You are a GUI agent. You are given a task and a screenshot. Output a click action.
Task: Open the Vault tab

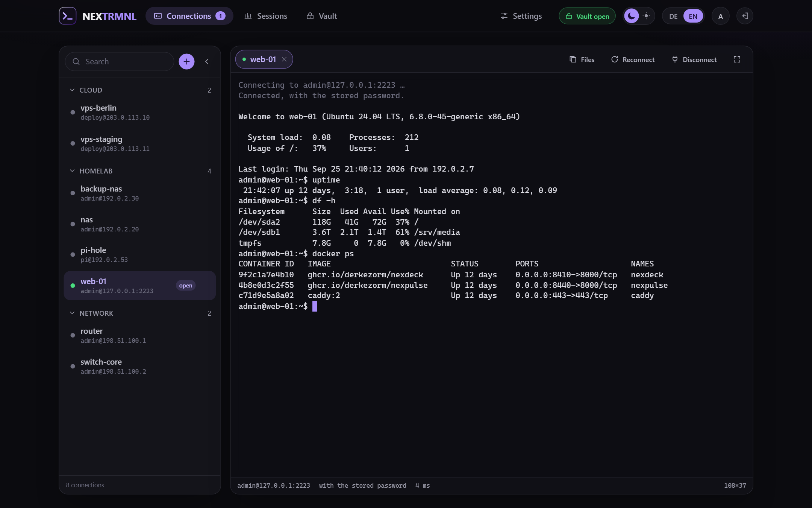point(322,16)
